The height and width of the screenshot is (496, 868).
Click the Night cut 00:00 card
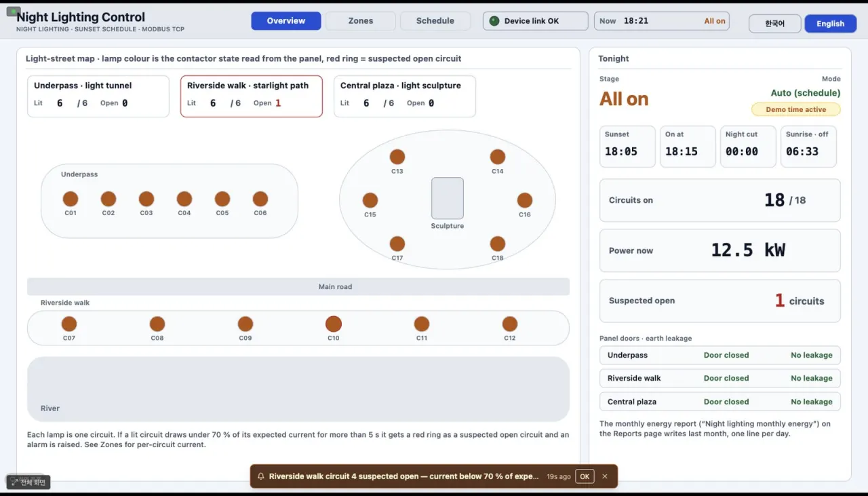(748, 147)
